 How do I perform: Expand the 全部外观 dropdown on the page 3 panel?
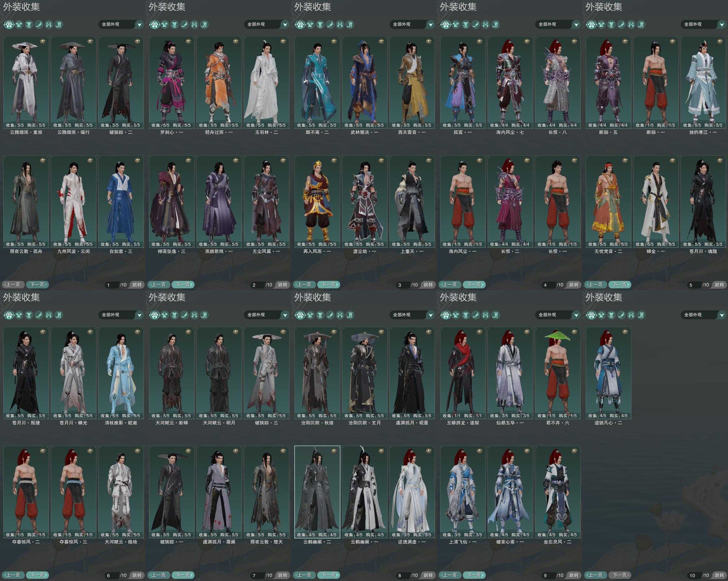click(x=412, y=24)
